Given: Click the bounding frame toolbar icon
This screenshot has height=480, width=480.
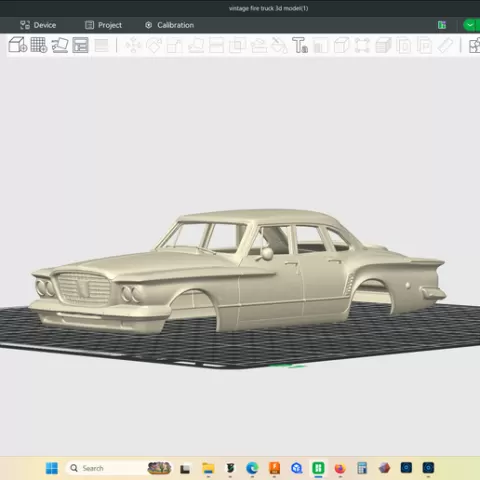Looking at the screenshot, I should coord(362,45).
